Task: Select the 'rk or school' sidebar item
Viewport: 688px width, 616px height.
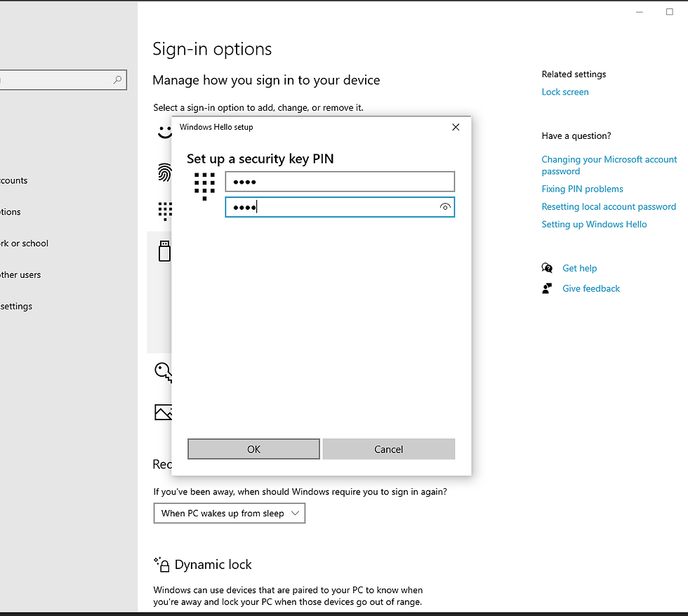Action: [24, 243]
